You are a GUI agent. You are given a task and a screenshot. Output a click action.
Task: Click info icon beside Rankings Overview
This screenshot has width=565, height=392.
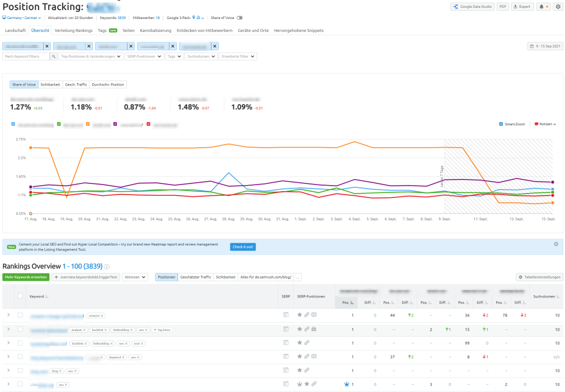tap(107, 267)
